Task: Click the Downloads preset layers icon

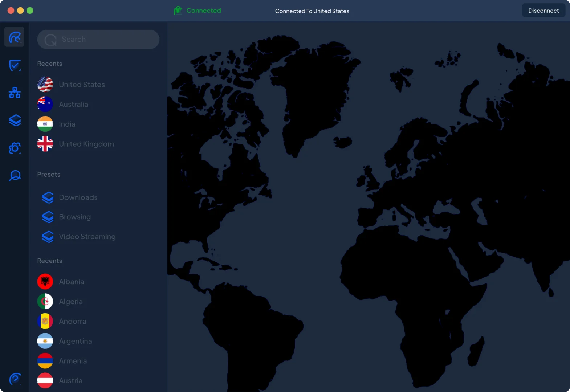Action: point(48,197)
